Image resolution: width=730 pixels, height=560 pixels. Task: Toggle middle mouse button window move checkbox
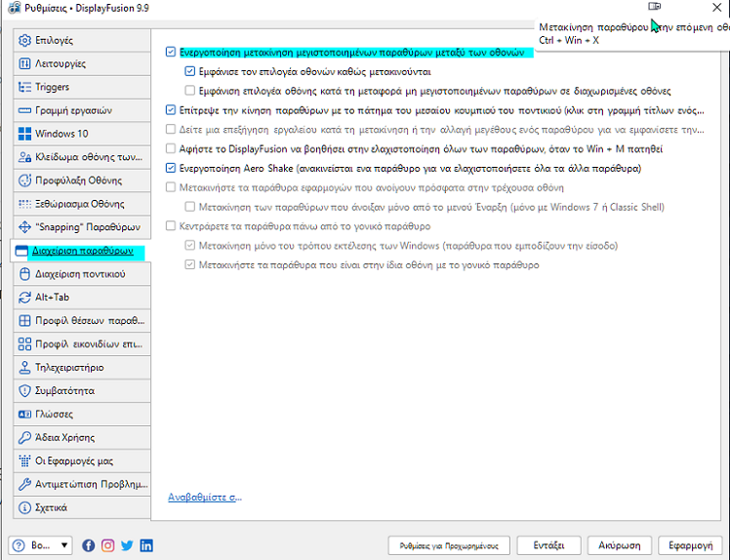coord(171,110)
